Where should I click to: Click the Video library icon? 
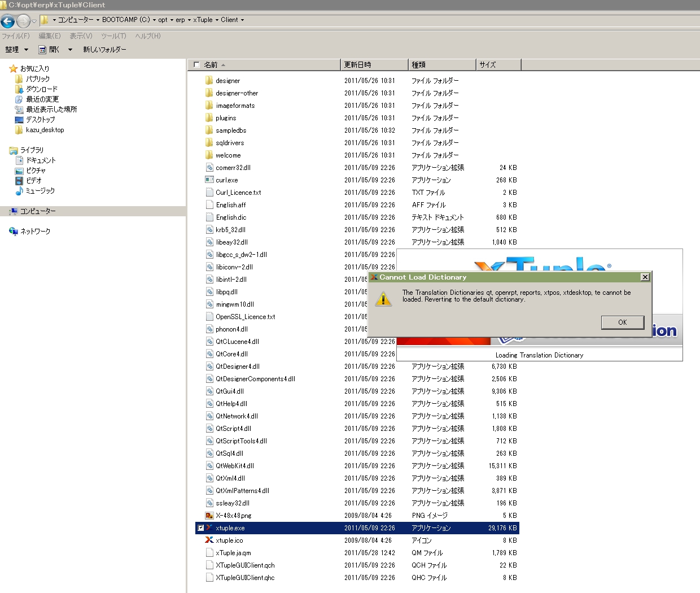click(x=19, y=181)
